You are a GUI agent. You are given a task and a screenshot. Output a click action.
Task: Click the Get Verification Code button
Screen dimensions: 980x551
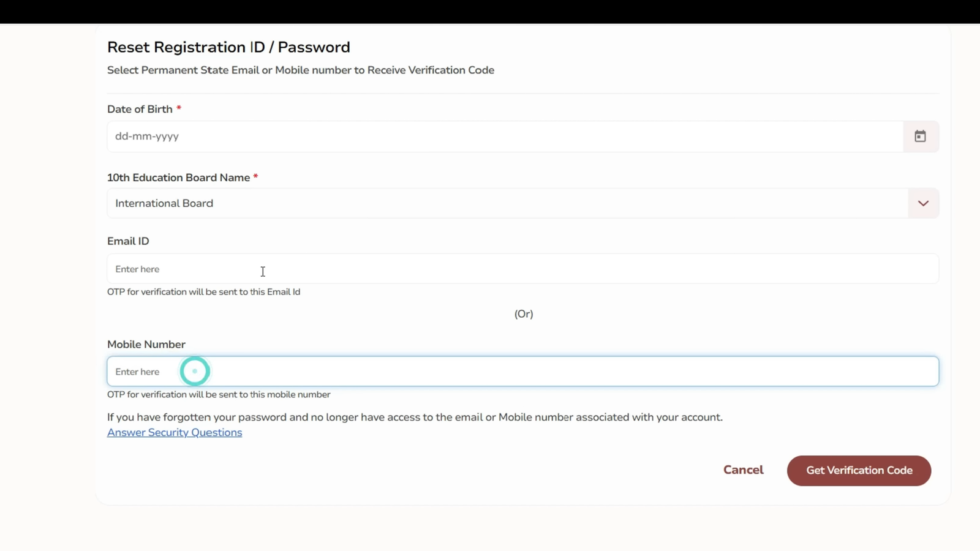click(859, 471)
